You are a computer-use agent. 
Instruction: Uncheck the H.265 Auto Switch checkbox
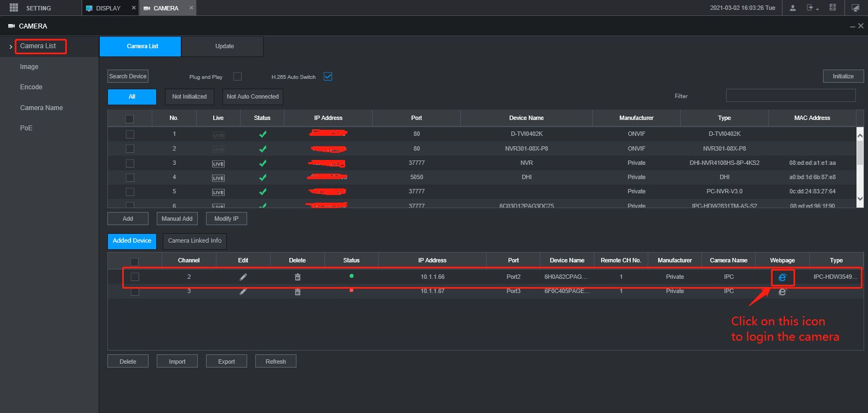pyautogui.click(x=328, y=77)
